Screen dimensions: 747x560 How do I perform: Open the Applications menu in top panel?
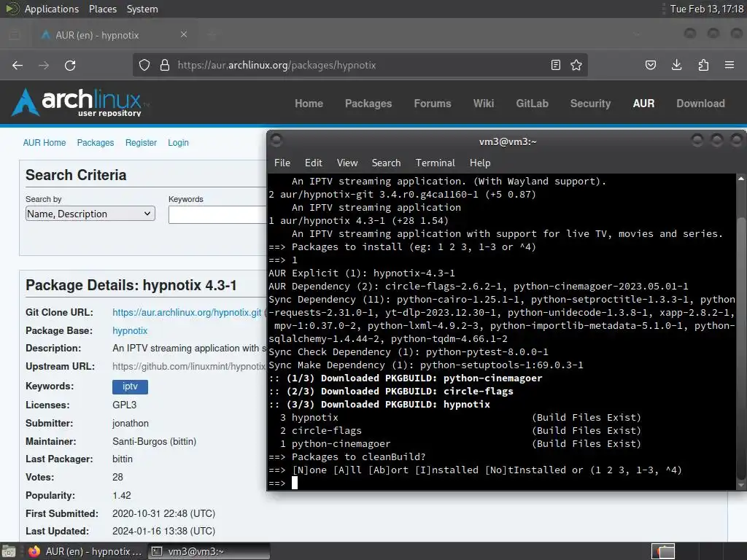coord(52,9)
